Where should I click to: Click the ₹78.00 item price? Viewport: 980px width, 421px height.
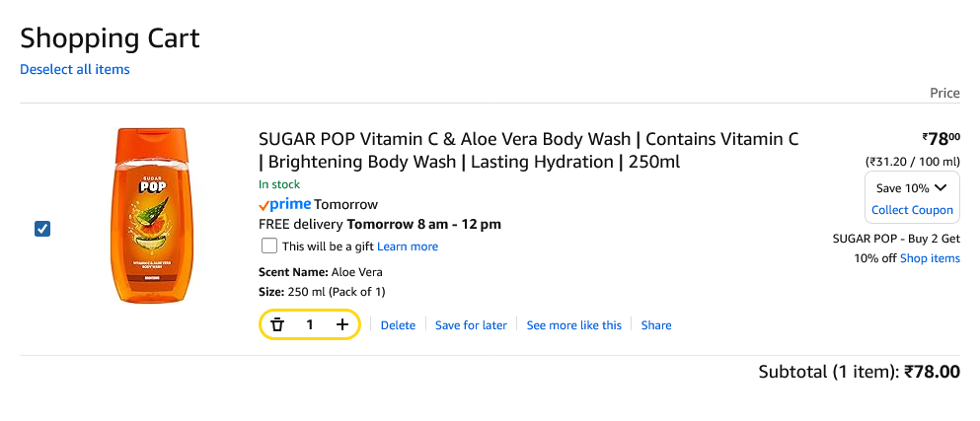click(941, 139)
